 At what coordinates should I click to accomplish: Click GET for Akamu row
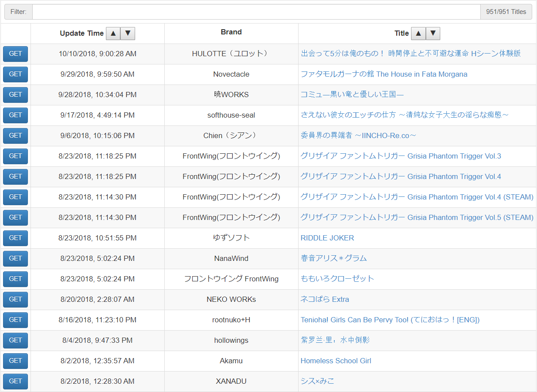click(x=15, y=361)
